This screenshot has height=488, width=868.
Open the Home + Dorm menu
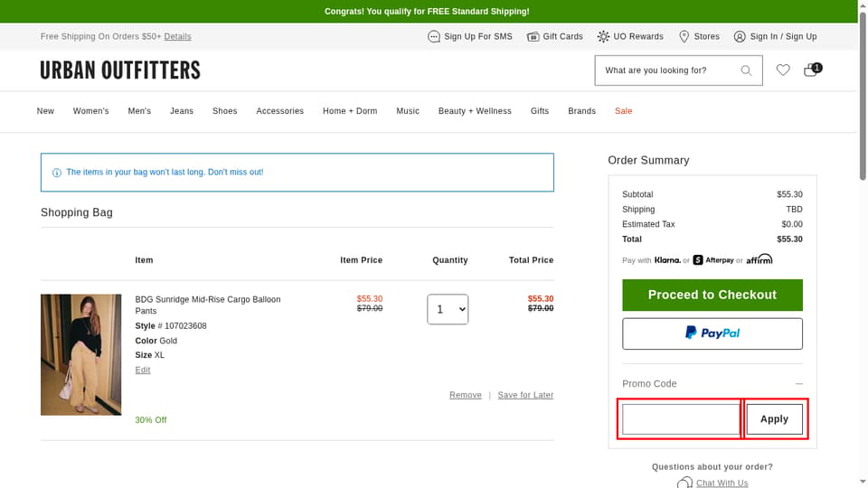pyautogui.click(x=350, y=111)
